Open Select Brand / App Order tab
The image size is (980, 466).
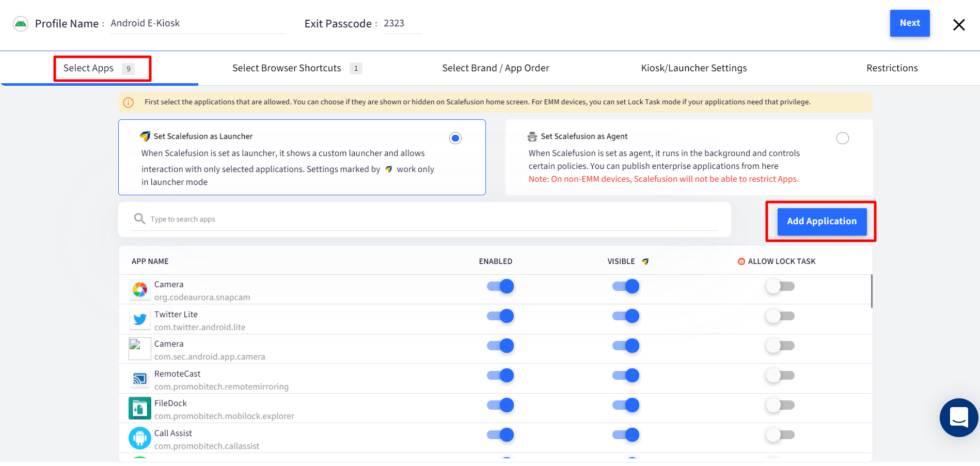[x=496, y=68]
